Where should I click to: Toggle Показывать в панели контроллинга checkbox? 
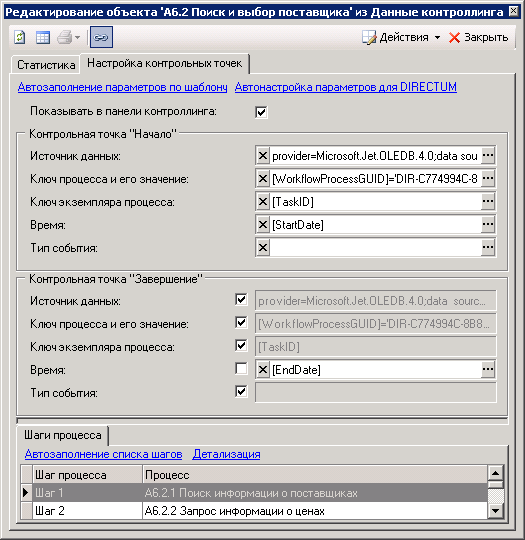[x=261, y=112]
